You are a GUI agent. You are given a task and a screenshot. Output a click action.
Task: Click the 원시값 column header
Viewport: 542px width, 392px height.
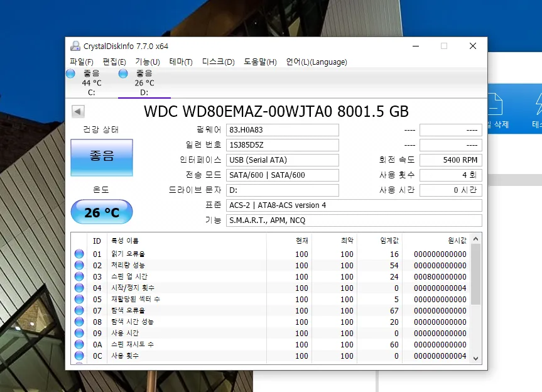pyautogui.click(x=436, y=241)
